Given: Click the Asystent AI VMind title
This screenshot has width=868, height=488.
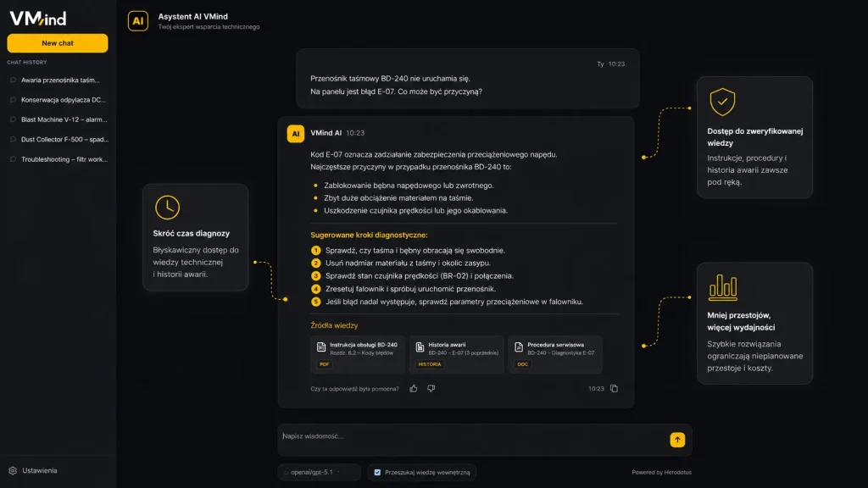Looking at the screenshot, I should (x=193, y=17).
